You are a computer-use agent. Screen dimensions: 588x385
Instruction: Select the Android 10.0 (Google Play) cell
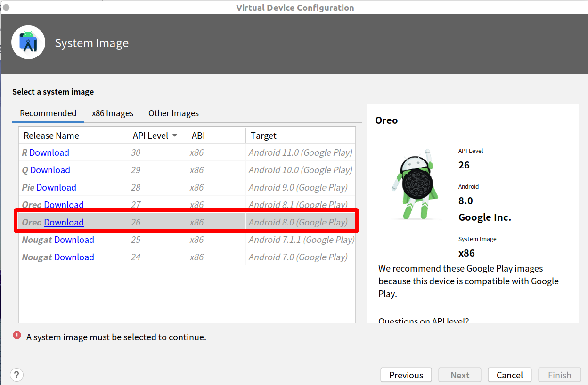pos(301,170)
